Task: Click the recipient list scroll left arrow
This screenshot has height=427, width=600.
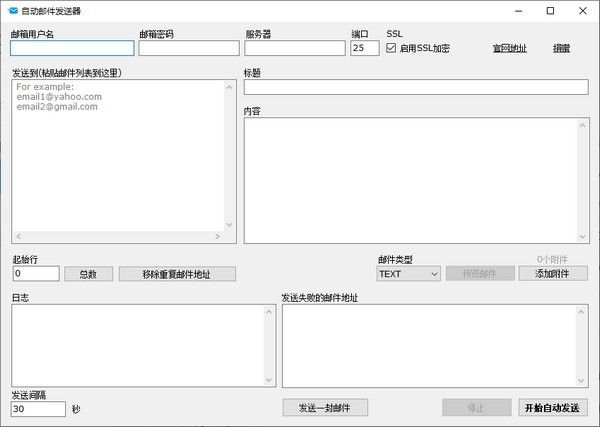Action: pyautogui.click(x=19, y=236)
